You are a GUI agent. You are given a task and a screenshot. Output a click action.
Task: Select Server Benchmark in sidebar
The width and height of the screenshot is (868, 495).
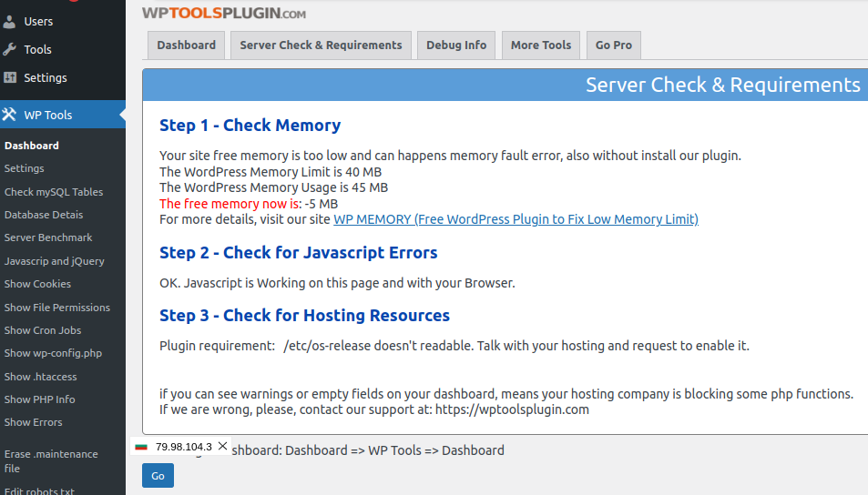tap(48, 237)
